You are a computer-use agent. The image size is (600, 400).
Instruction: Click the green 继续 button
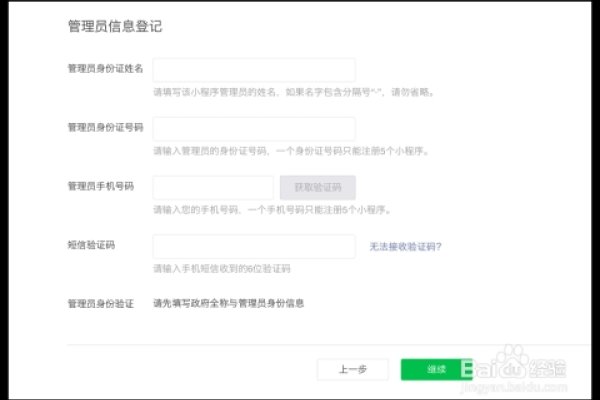coord(436,369)
